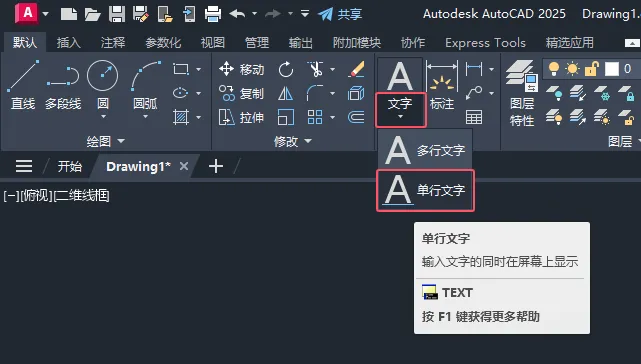Screen dimensions: 641x364
Task: Select the 圆弧 arc tool
Action: coord(145,85)
